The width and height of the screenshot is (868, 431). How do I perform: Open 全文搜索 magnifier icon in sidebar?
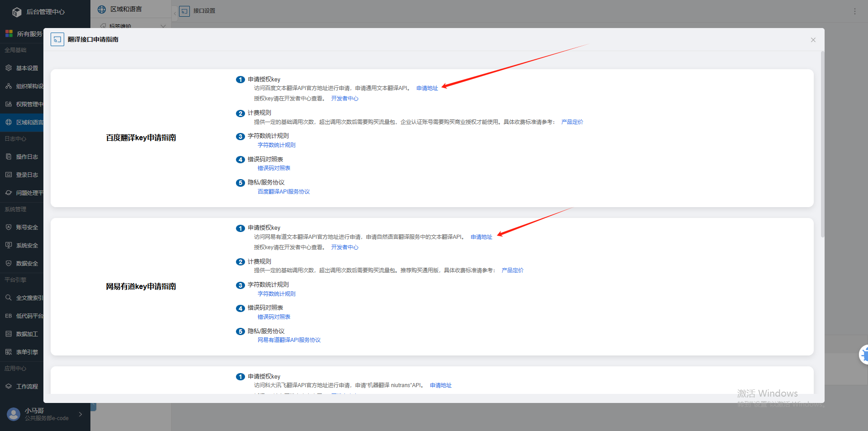pyautogui.click(x=9, y=298)
